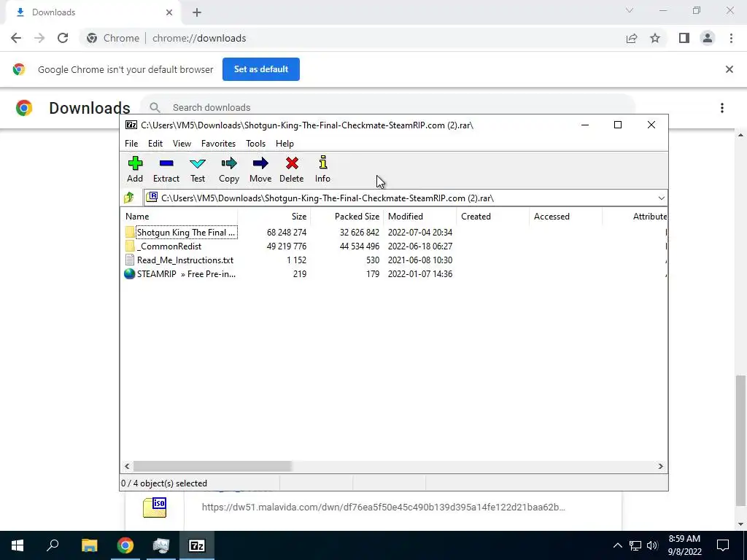Click the 7-Zip taskbar icon
747x560 pixels.
pos(197,545)
